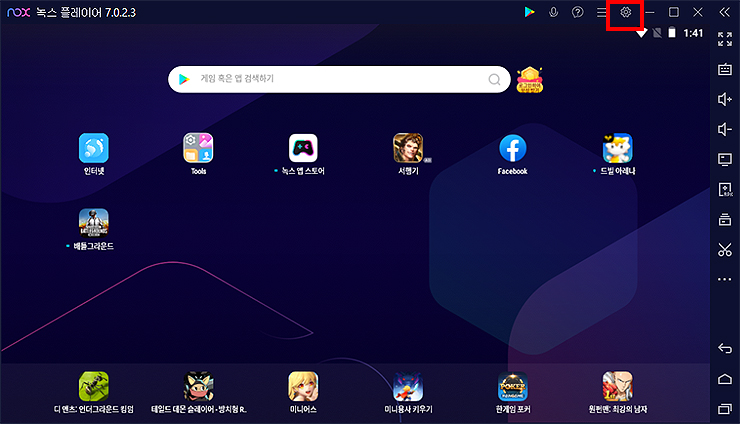Click the Android back button
The width and height of the screenshot is (740, 424).
tap(725, 348)
